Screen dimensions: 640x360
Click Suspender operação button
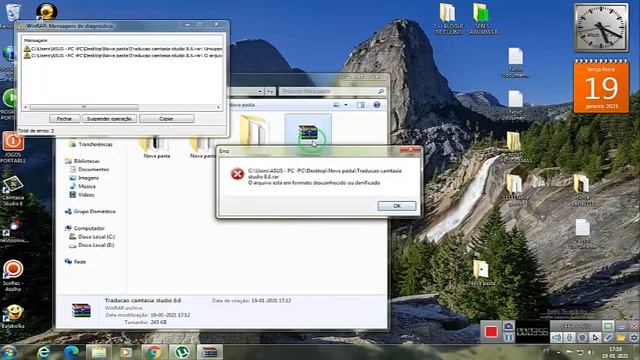point(109,118)
